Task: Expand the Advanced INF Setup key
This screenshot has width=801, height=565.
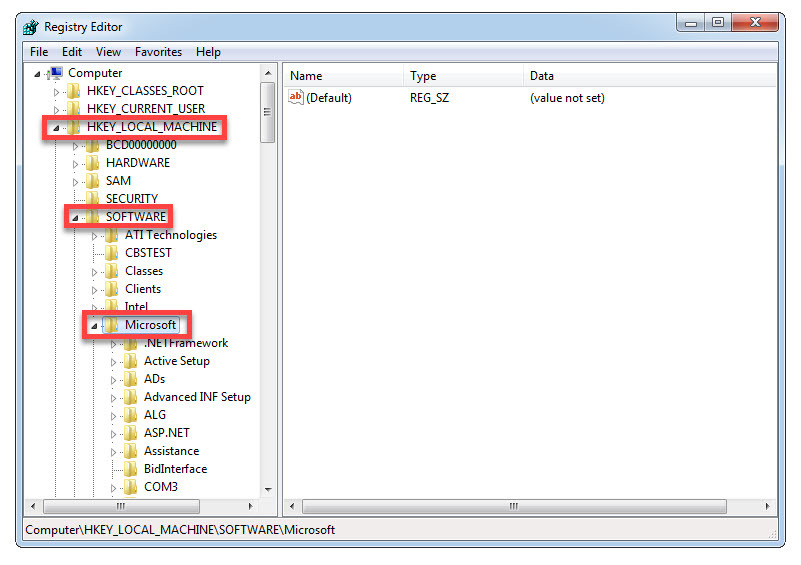Action: pos(113,398)
